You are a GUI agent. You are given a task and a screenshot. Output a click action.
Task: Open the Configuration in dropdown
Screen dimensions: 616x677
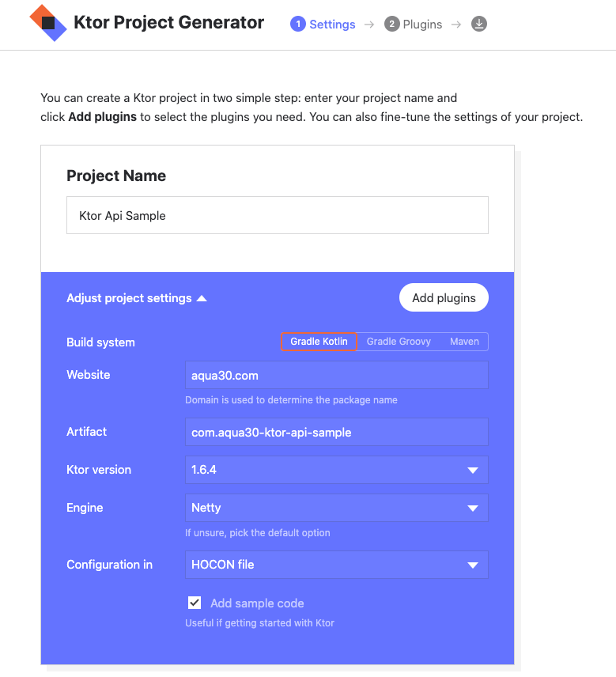pyautogui.click(x=336, y=565)
